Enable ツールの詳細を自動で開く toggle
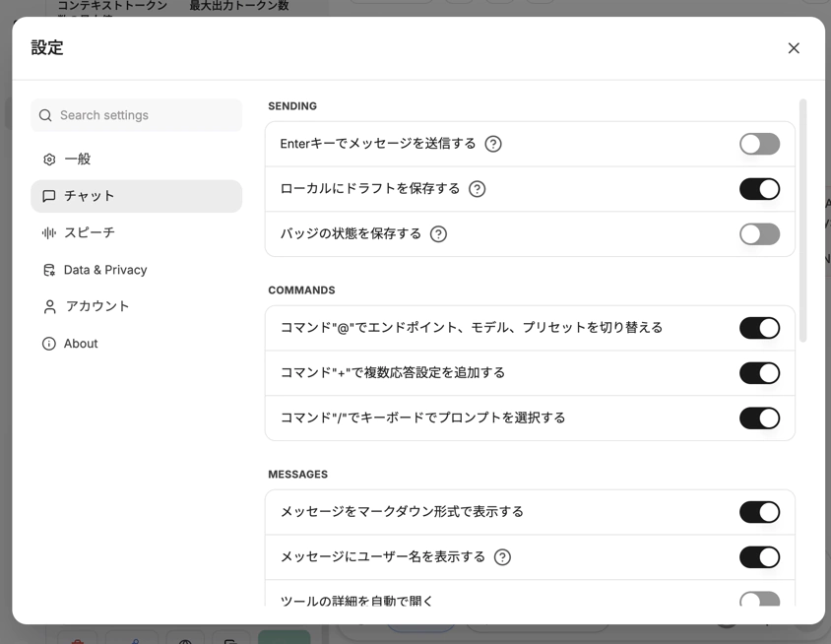 point(759,600)
